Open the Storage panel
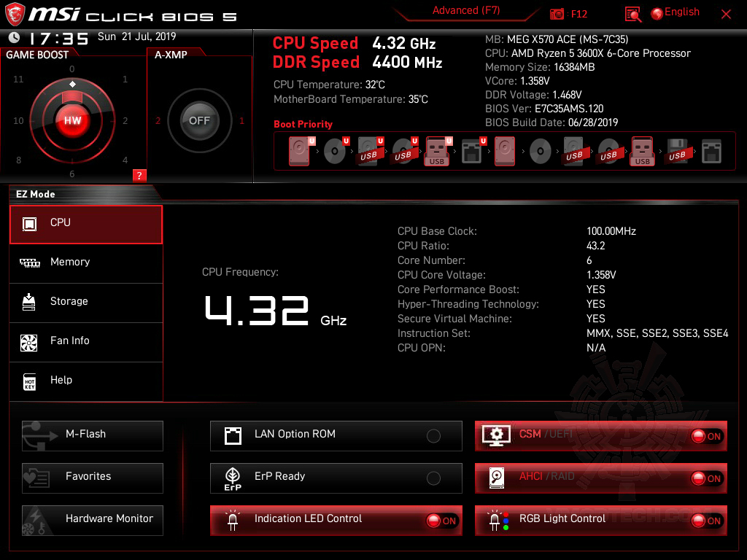This screenshot has height=560, width=747. pos(86,302)
